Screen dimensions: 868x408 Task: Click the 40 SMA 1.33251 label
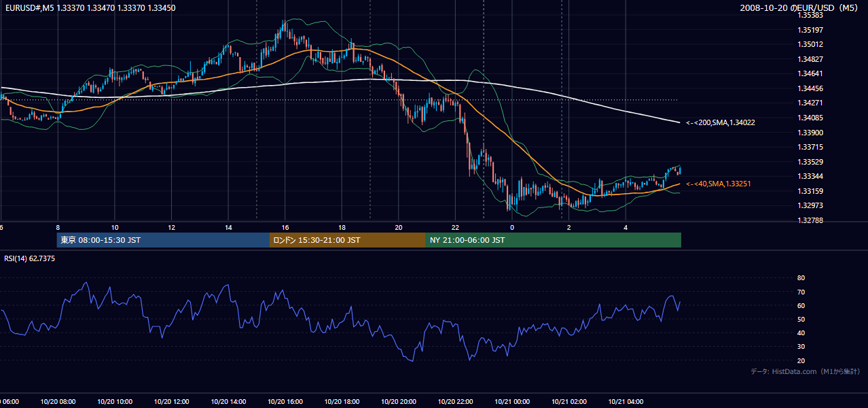[x=718, y=184]
